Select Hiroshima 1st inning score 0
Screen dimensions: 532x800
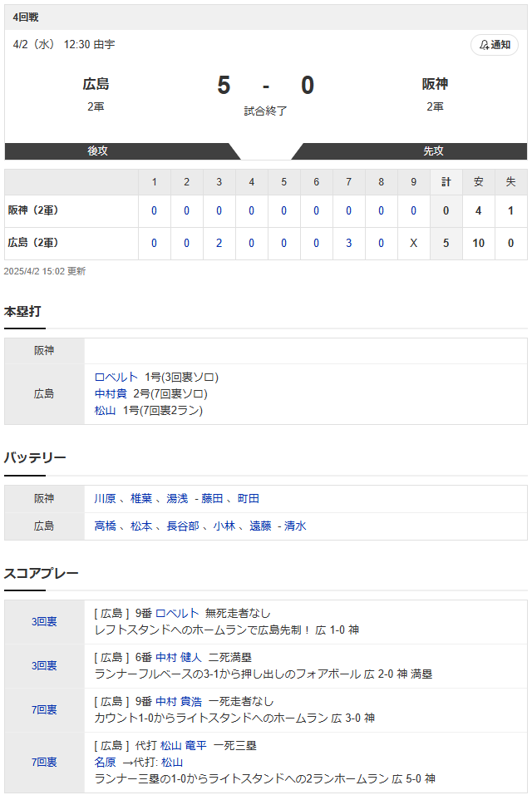point(154,244)
